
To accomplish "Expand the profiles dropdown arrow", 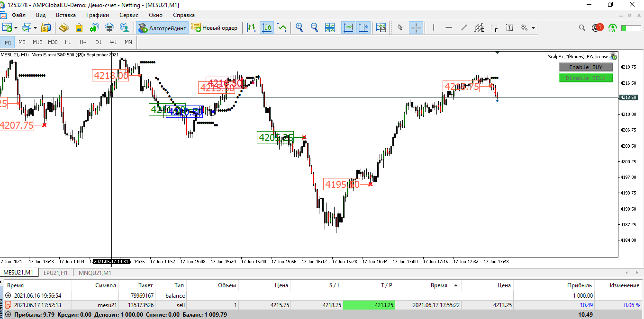I will [35, 28].
